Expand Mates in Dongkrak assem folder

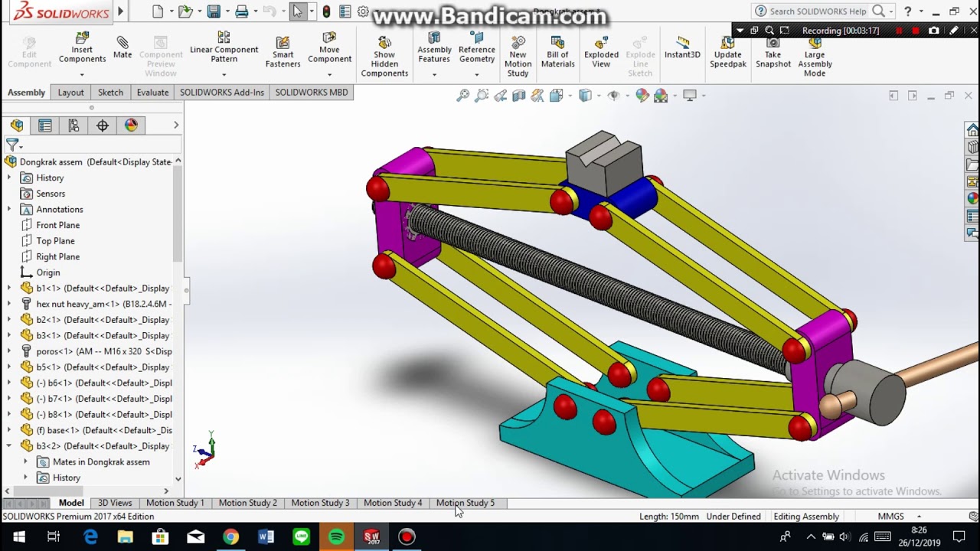25,462
